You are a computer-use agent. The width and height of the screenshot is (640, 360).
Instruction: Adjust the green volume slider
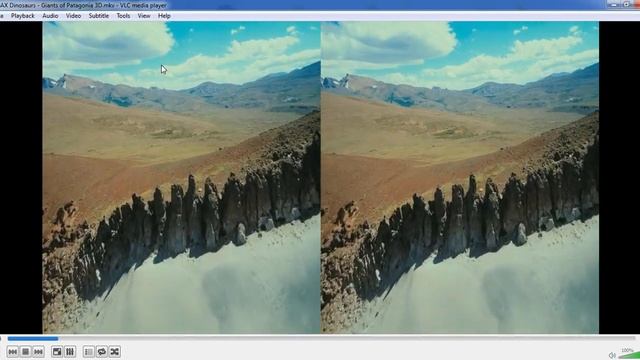click(x=629, y=355)
